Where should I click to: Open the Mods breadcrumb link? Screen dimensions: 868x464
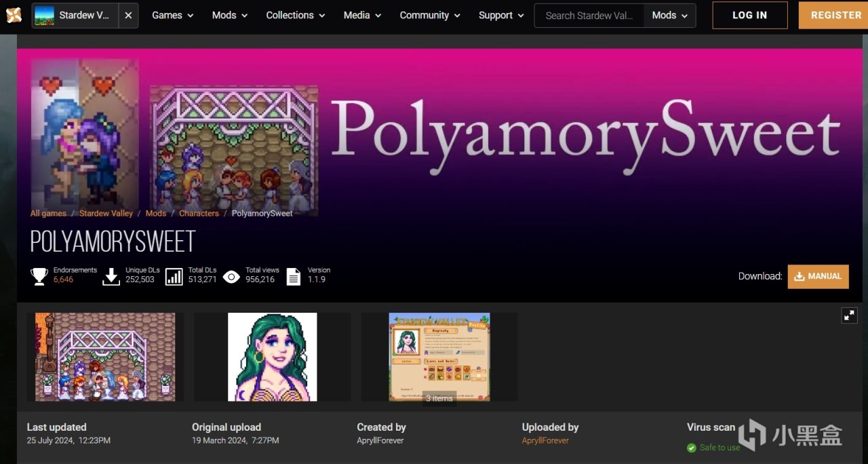point(156,213)
